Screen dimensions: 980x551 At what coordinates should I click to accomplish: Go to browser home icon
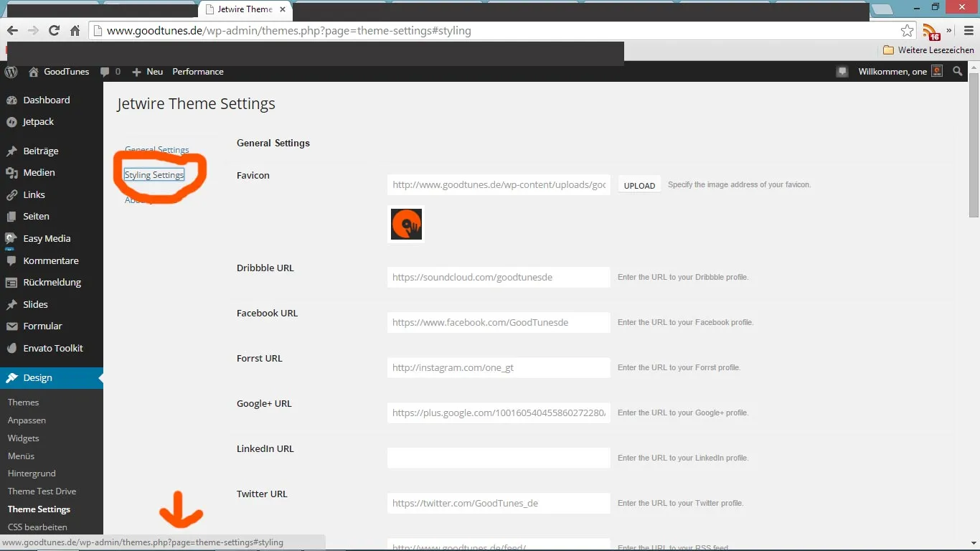[x=75, y=30]
